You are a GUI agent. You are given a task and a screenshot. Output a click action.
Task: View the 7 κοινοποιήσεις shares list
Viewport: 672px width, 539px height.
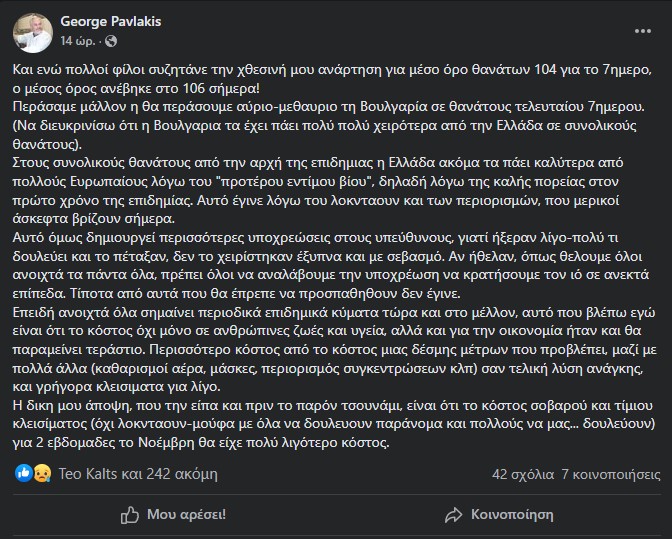point(611,474)
